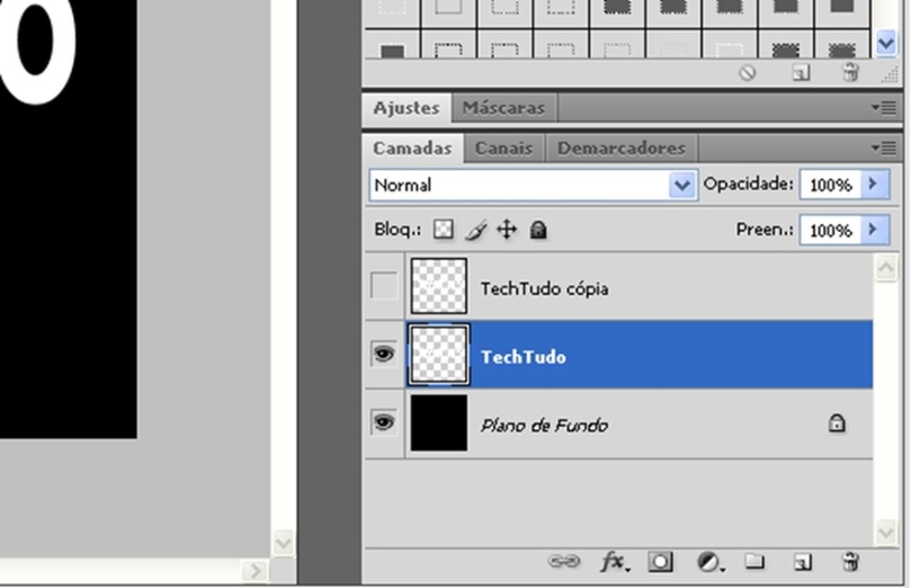Create a new layer
910x588 pixels.
[802, 562]
